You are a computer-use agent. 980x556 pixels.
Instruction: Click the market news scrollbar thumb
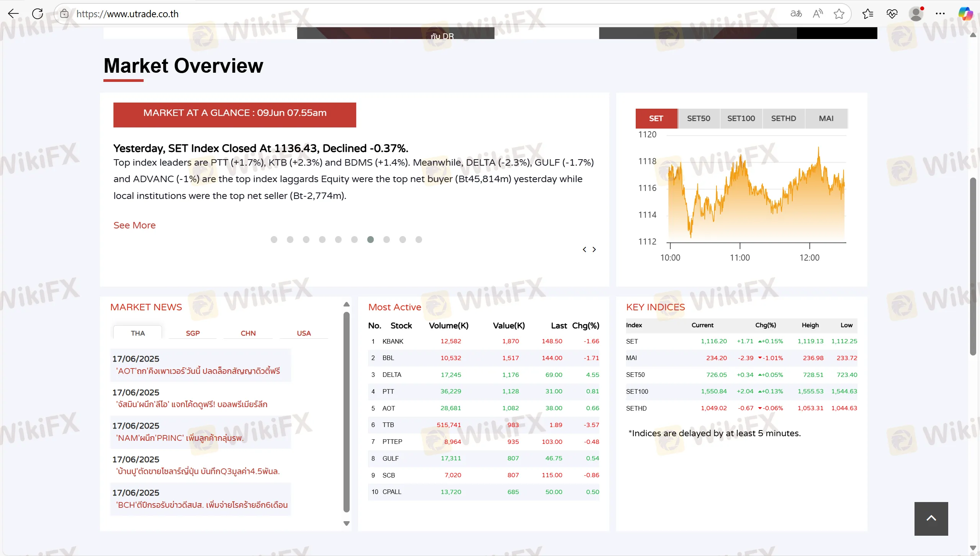tap(347, 411)
